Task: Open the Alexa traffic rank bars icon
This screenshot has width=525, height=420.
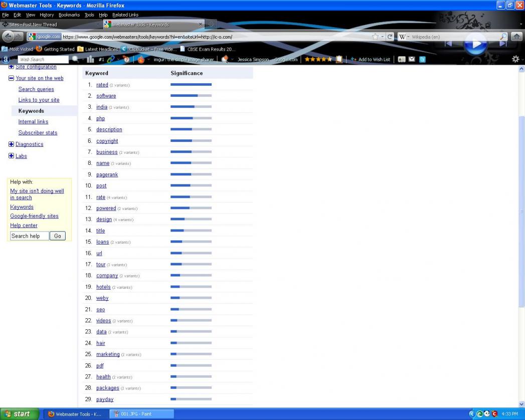Action: (90, 59)
